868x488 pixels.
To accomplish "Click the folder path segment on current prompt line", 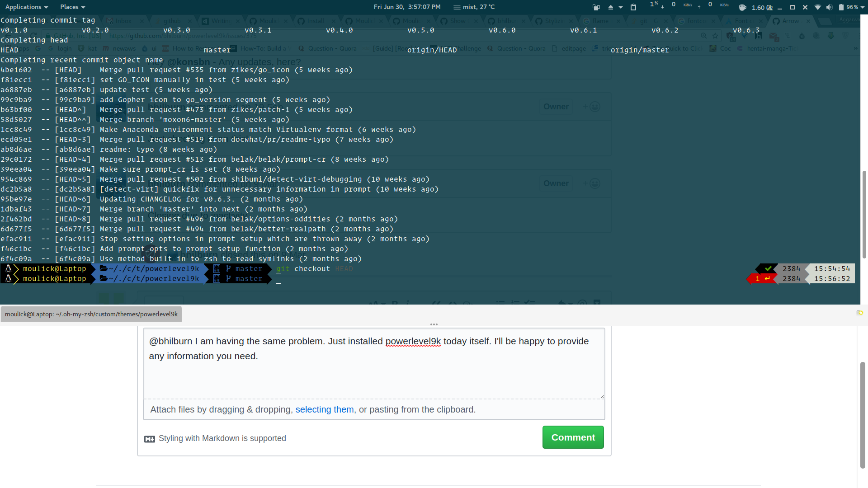I will point(150,279).
